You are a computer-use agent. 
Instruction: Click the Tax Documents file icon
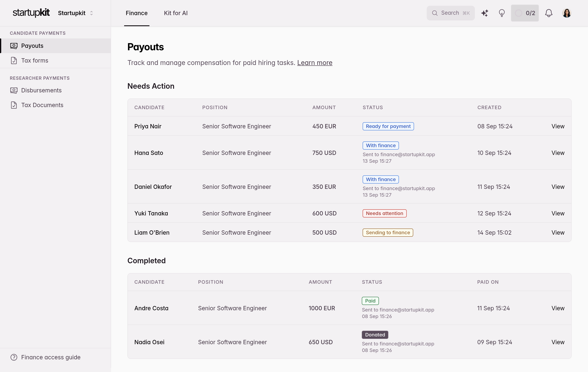[x=14, y=105]
